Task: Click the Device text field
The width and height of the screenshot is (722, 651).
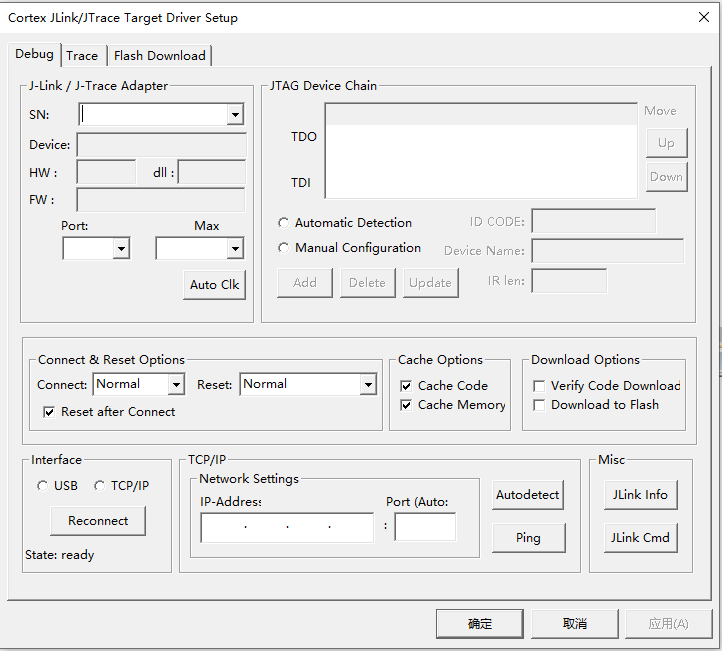Action: [x=162, y=145]
